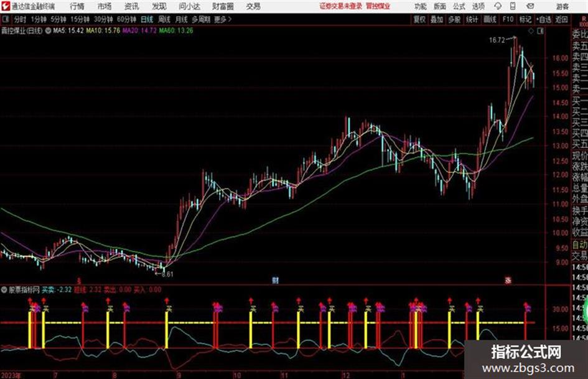Open the dropdown circle beside 晋控煤业(日线)
The width and height of the screenshot is (588, 379).
(48, 30)
